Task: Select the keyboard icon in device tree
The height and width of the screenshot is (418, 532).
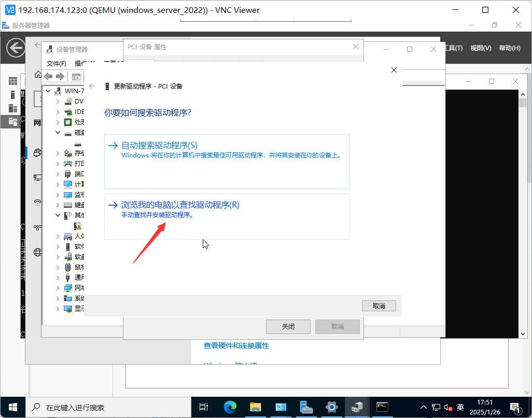Action: [x=68, y=205]
